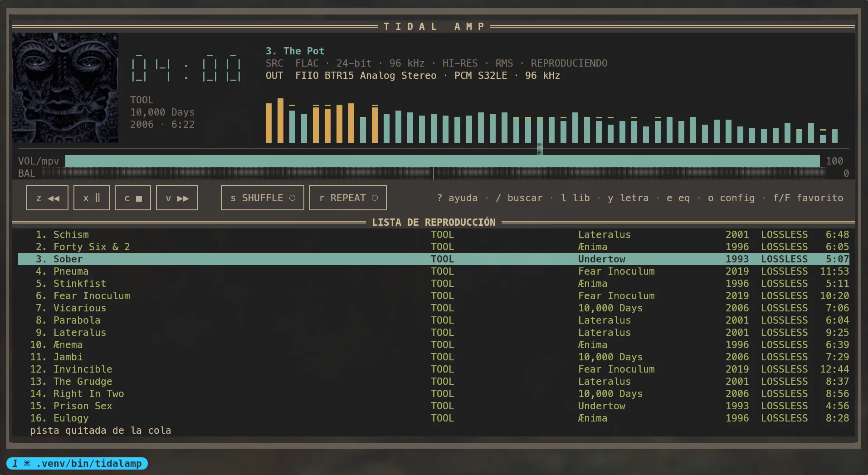Select track 4 Pneuma
This screenshot has height=475, width=868.
[x=434, y=271]
